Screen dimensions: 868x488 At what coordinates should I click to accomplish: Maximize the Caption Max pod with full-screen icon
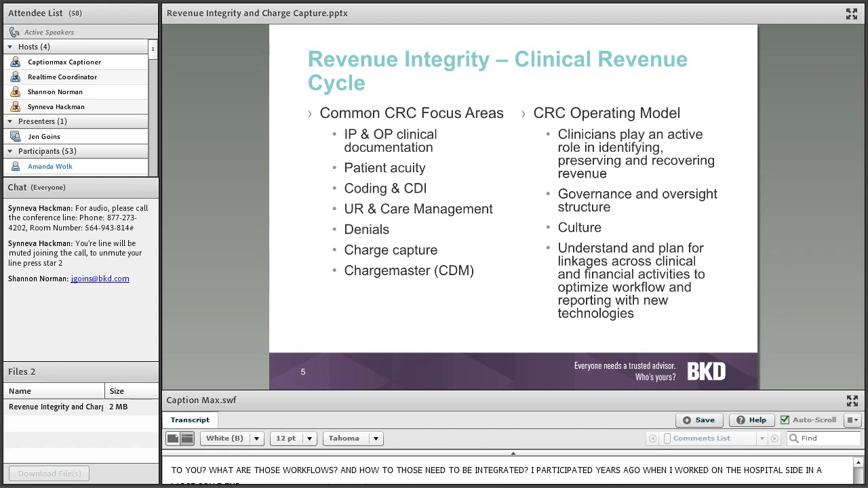[x=852, y=401]
